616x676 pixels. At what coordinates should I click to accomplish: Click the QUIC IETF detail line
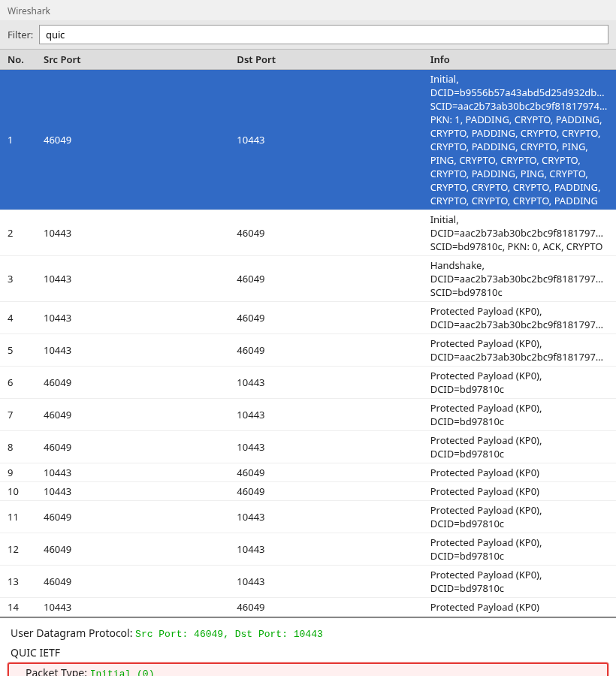[35, 653]
